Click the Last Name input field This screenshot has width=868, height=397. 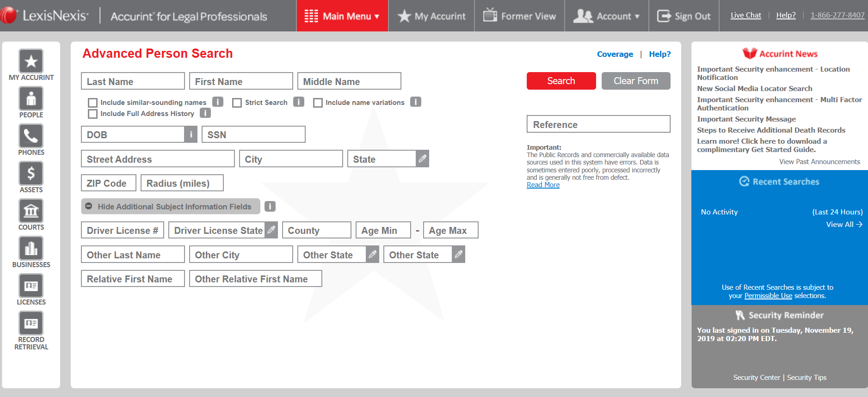(133, 81)
